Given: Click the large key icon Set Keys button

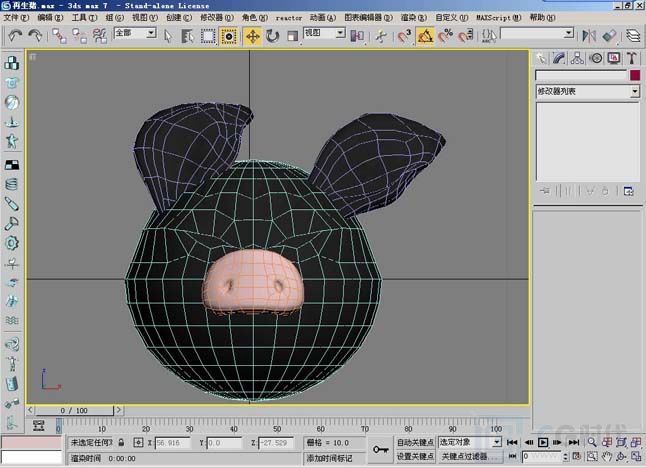Looking at the screenshot, I should click(381, 449).
